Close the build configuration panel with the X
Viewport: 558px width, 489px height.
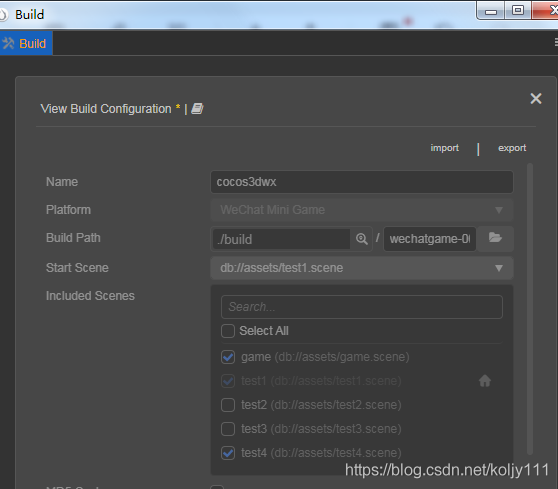click(x=536, y=99)
